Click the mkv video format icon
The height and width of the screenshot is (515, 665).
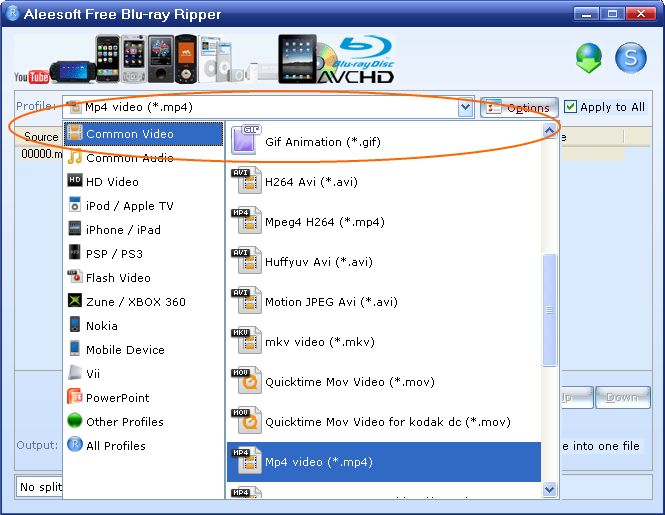click(x=246, y=340)
